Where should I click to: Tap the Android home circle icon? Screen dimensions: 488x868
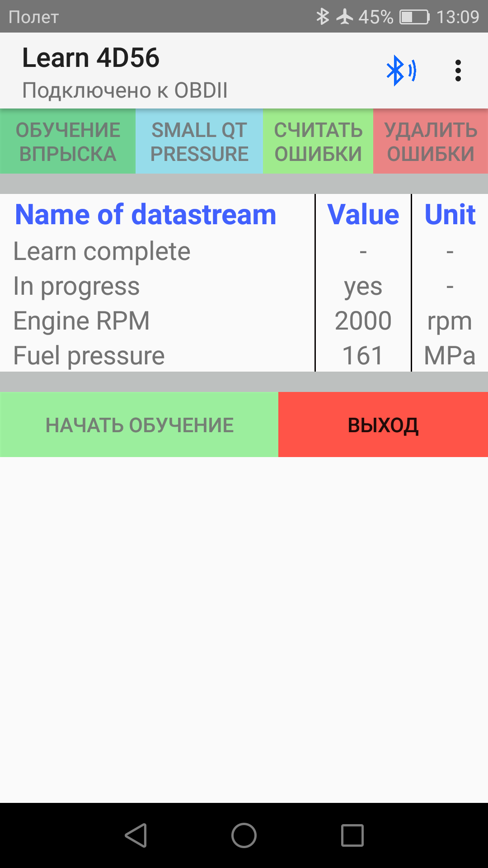(x=244, y=835)
